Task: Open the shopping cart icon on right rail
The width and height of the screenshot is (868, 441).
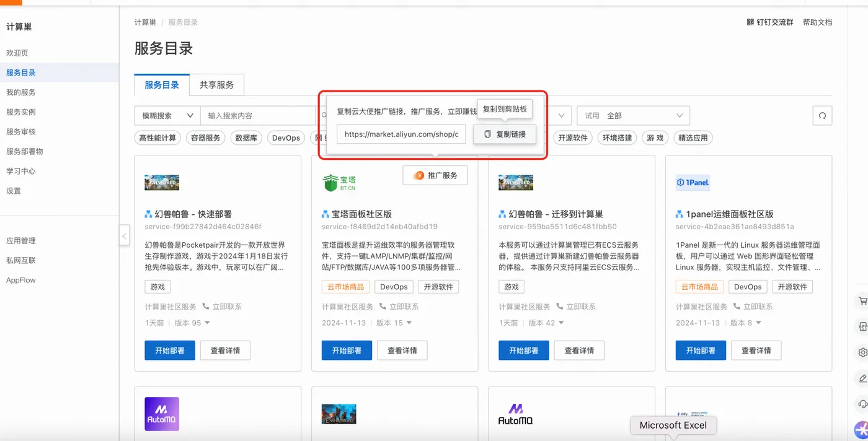Action: coord(862,301)
